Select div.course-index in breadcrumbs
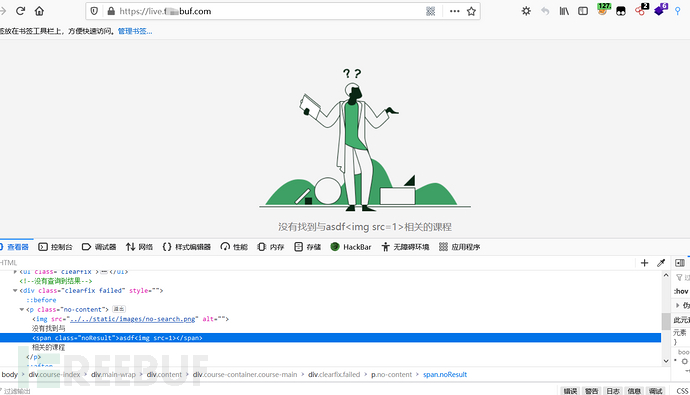Screen dimensions: 690x395 pos(55,375)
